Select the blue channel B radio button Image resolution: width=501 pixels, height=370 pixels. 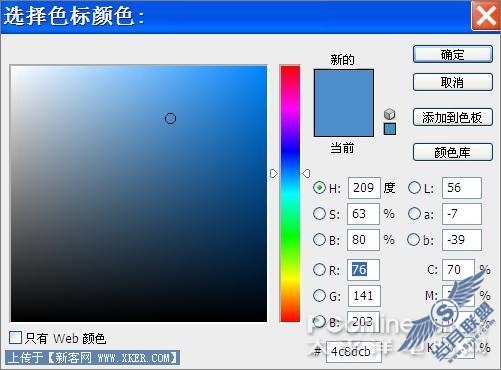[x=319, y=322]
